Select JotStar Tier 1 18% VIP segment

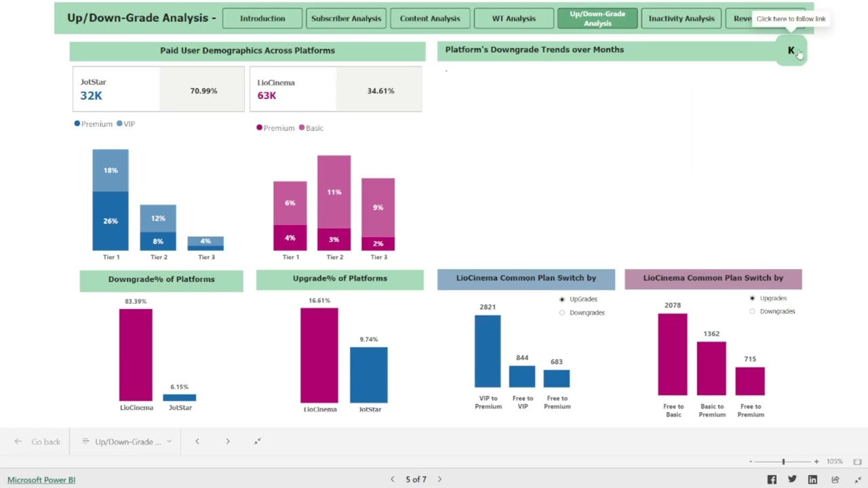pos(111,171)
